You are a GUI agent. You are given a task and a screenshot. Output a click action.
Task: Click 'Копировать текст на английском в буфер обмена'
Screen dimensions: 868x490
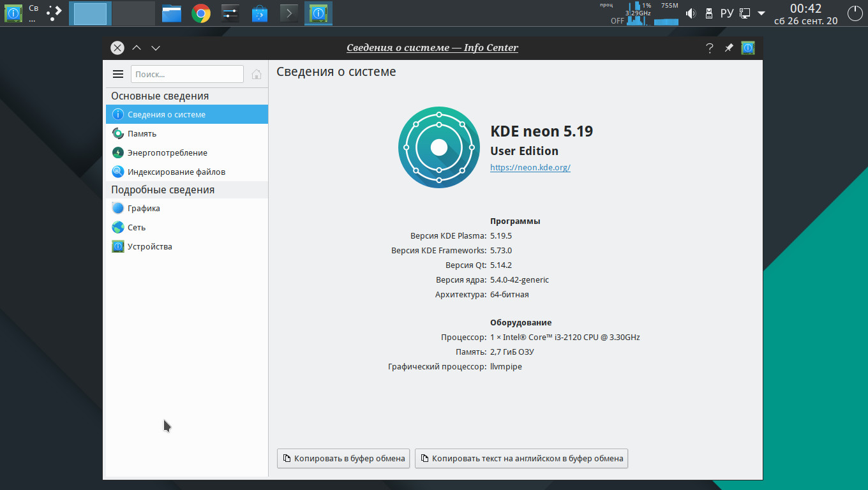(521, 458)
